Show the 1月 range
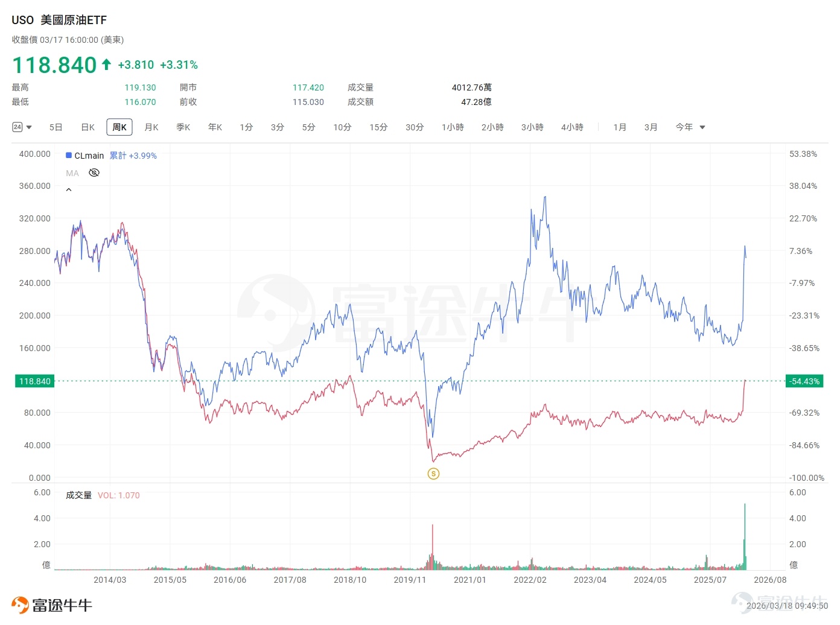This screenshot has height=625, width=840. 620,127
